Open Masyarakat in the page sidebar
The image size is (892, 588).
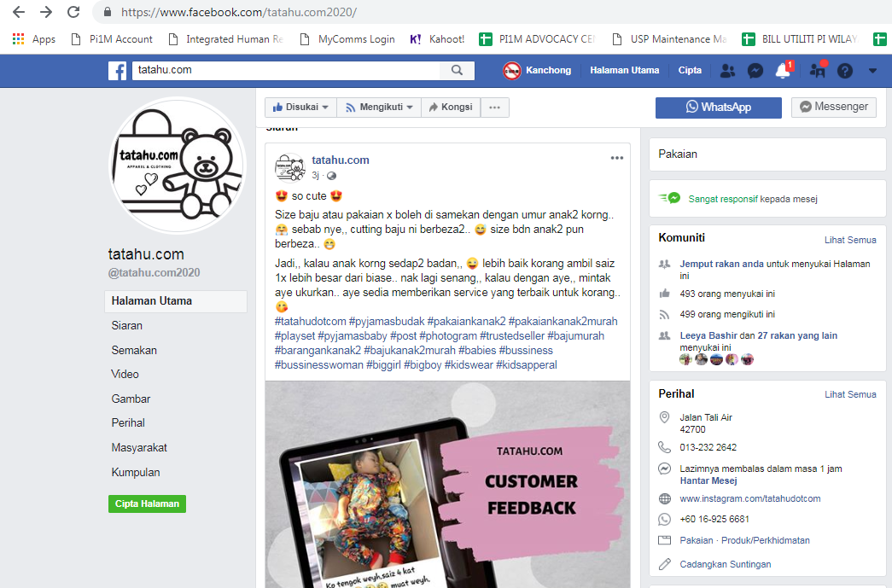click(139, 447)
